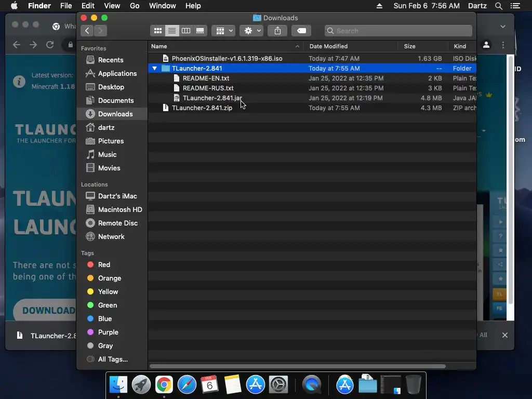This screenshot has height=399, width=532.
Task: Open Applications in sidebar
Action: click(x=111, y=74)
